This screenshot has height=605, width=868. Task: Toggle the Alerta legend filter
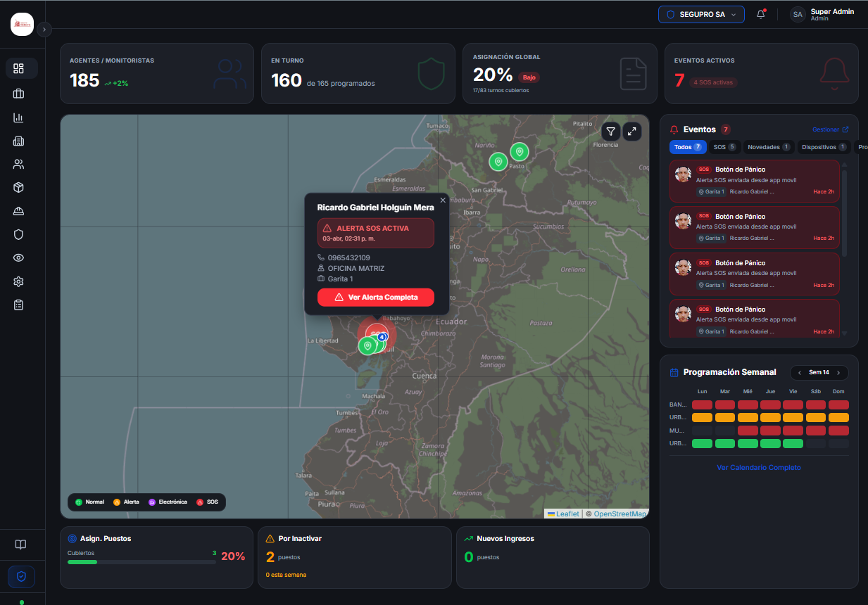128,502
